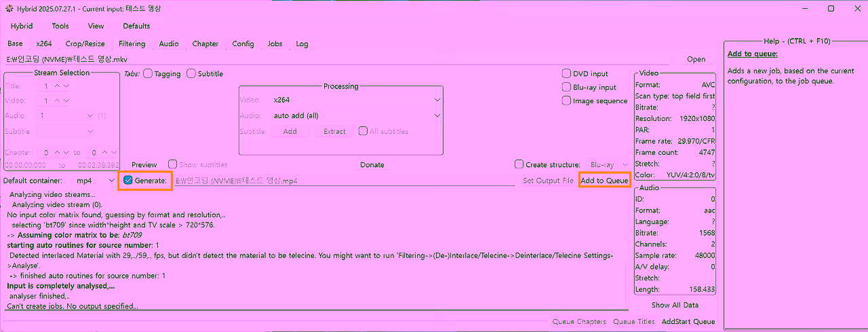Switch to the x264 tab

44,43
